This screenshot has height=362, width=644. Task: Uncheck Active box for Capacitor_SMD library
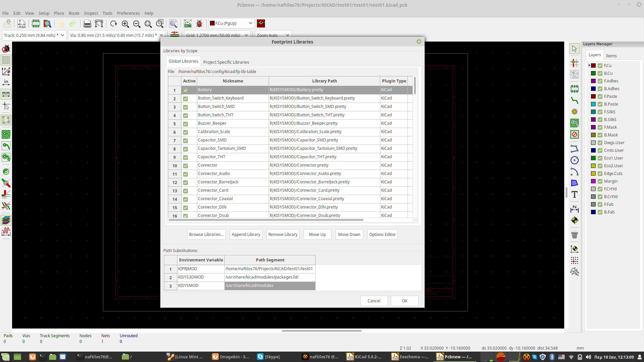tap(185, 140)
